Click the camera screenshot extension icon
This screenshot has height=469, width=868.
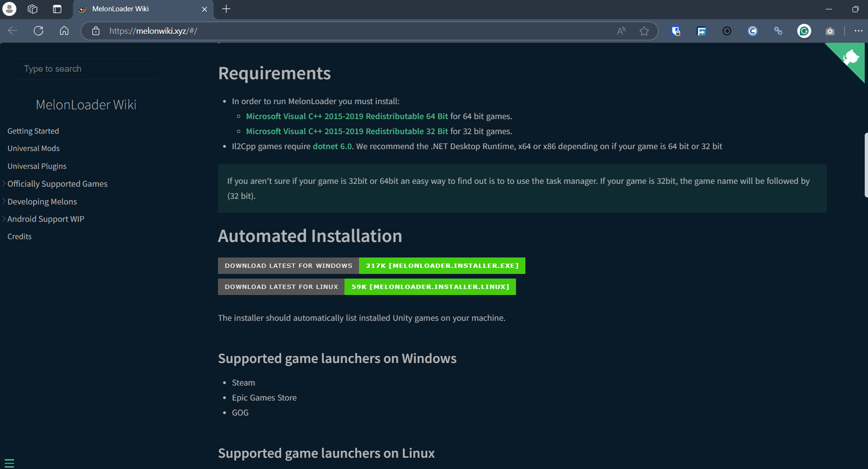pos(830,31)
